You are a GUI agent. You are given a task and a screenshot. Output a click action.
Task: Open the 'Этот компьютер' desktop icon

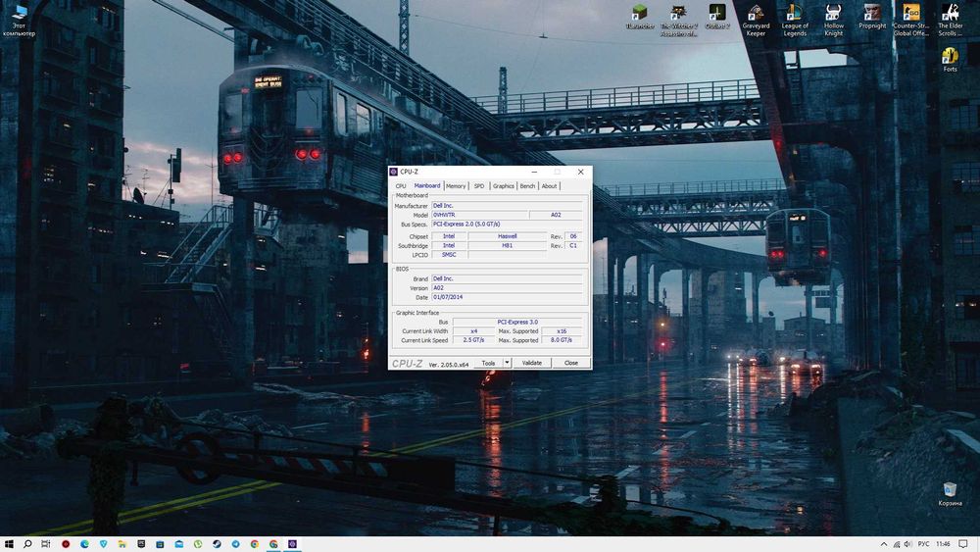tap(19, 20)
